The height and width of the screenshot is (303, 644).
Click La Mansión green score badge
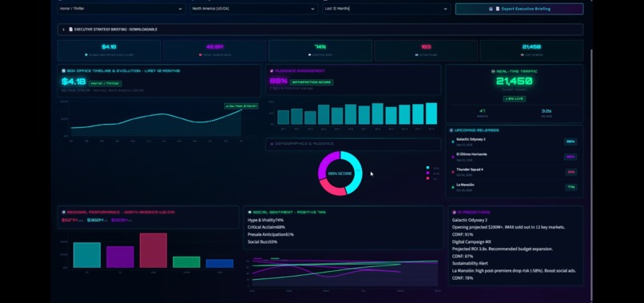click(570, 187)
